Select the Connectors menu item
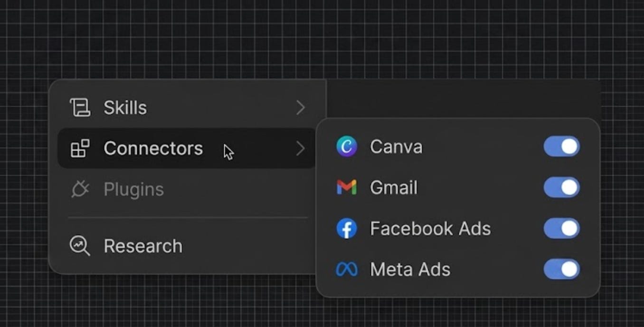 click(187, 148)
